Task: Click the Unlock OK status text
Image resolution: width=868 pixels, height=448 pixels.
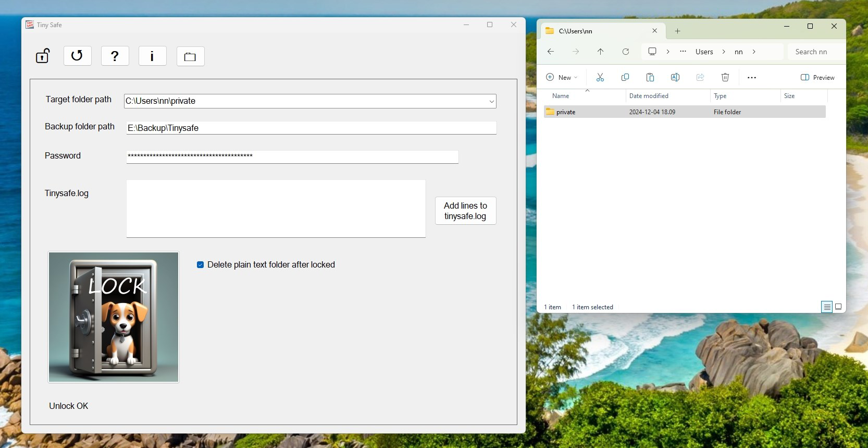Action: click(x=68, y=406)
